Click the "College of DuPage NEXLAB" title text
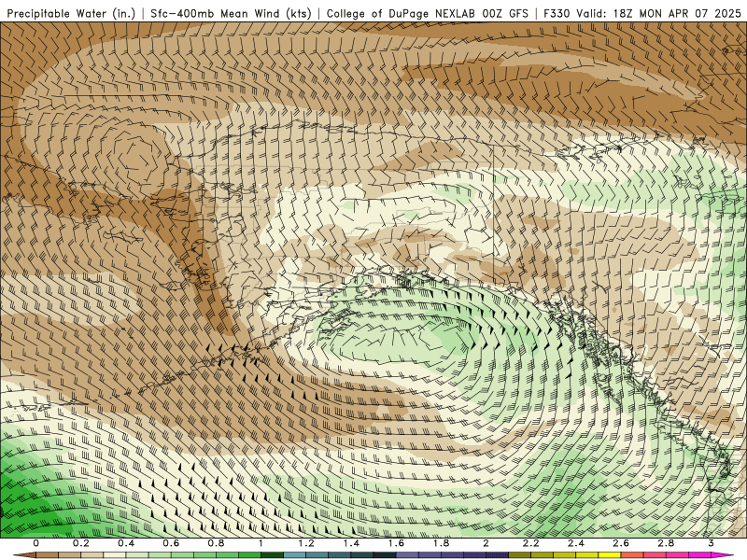 [x=402, y=13]
